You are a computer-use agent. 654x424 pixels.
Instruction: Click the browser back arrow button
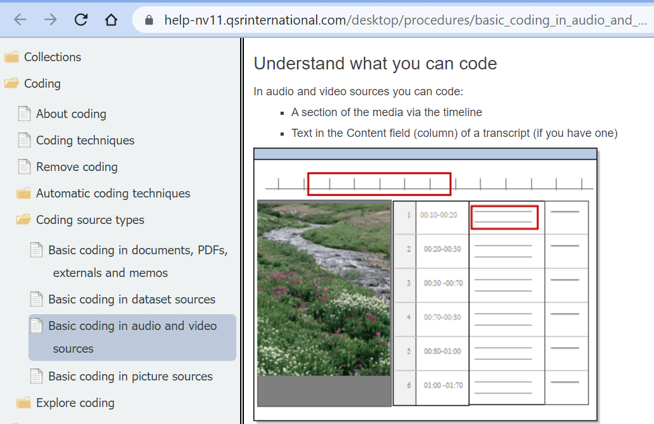click(20, 19)
